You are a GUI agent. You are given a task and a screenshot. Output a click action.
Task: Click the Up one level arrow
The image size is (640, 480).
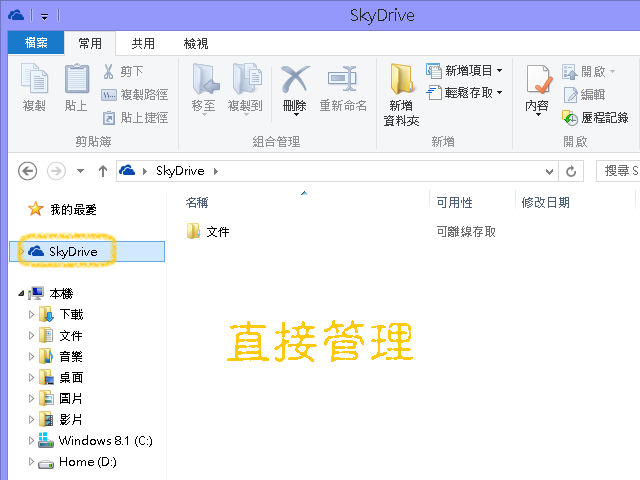click(103, 171)
